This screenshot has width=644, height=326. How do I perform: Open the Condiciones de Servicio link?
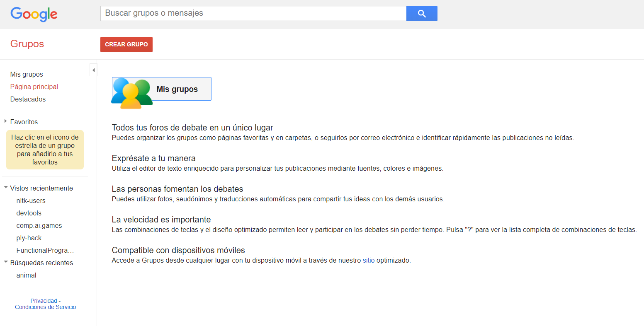click(x=46, y=307)
